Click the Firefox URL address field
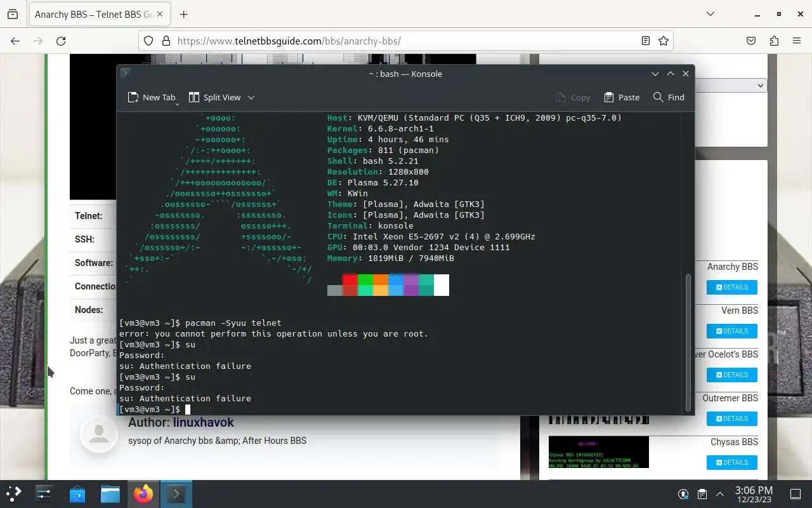The image size is (812, 508). click(406, 41)
